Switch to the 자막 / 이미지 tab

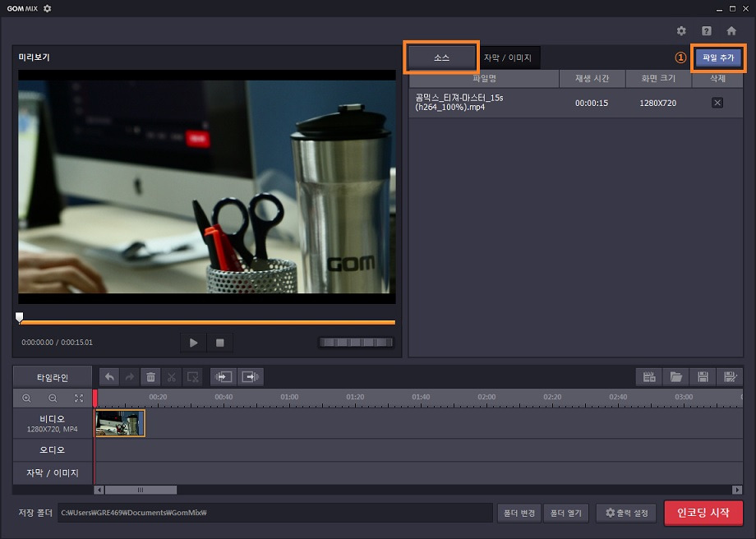tap(508, 58)
